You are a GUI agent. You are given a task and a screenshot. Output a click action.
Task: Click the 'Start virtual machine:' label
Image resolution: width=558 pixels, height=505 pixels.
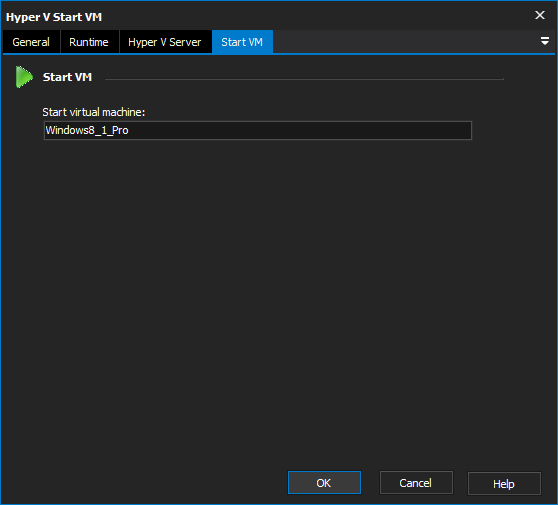tap(94, 112)
